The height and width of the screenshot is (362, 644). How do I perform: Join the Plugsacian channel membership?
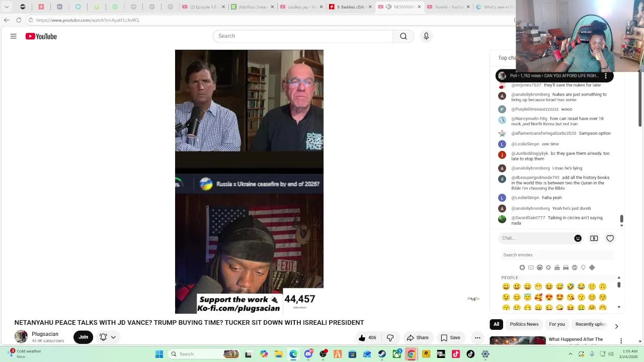pos(84,337)
